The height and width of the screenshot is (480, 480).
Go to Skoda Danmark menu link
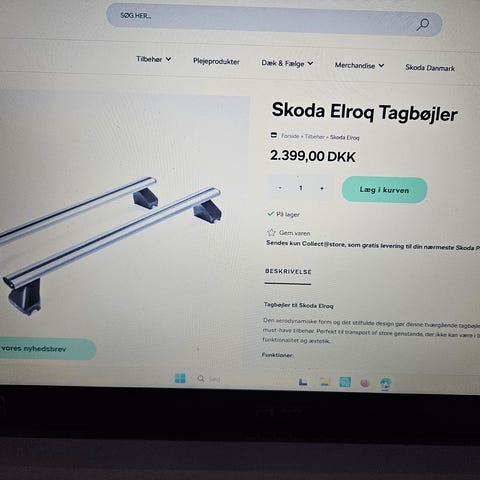[x=430, y=68]
